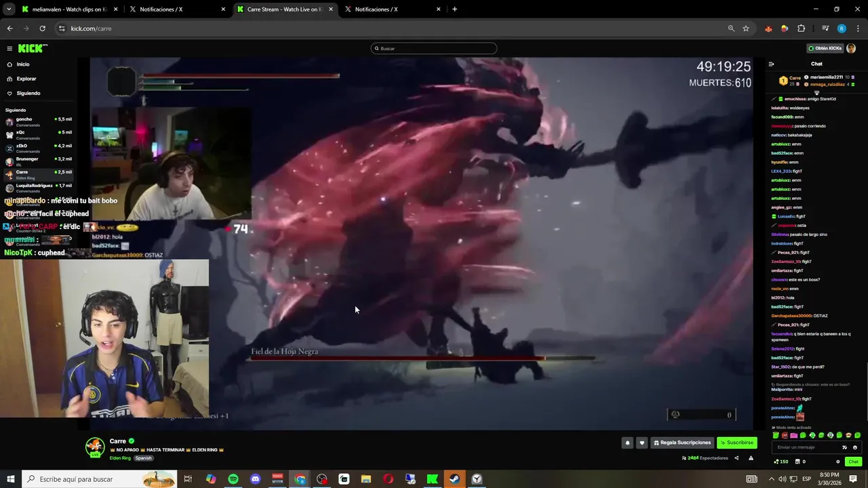Image resolution: width=868 pixels, height=488 pixels.
Task: Close the Carre Stream tab
Action: pos(331,9)
